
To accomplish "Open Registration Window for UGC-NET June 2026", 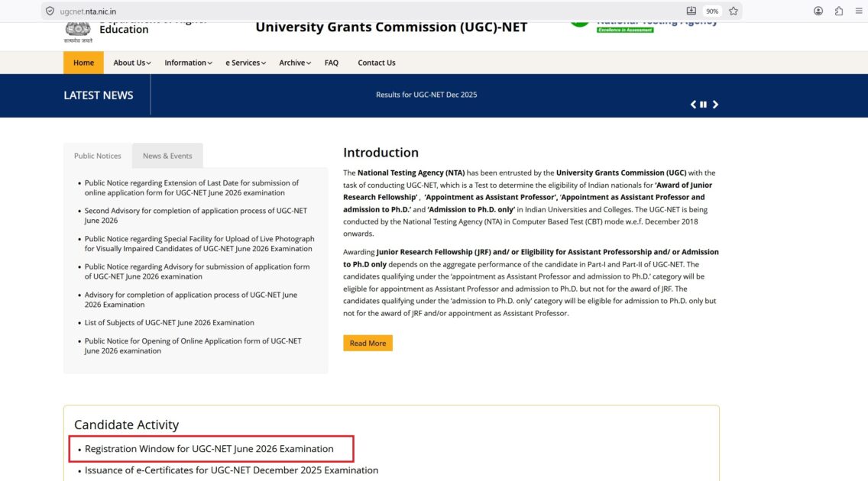I will (x=209, y=449).
